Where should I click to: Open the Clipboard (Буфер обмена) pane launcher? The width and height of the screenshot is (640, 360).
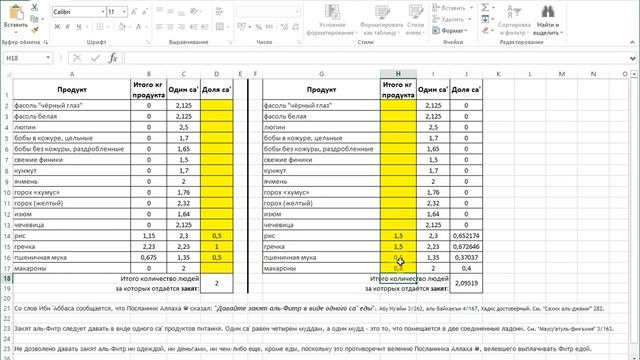[46, 42]
